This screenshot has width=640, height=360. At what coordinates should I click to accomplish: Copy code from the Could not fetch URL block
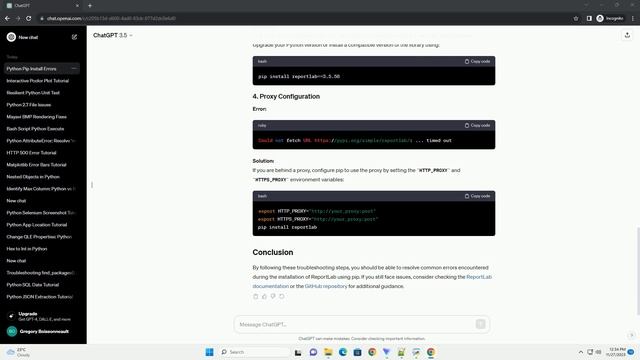(477, 125)
